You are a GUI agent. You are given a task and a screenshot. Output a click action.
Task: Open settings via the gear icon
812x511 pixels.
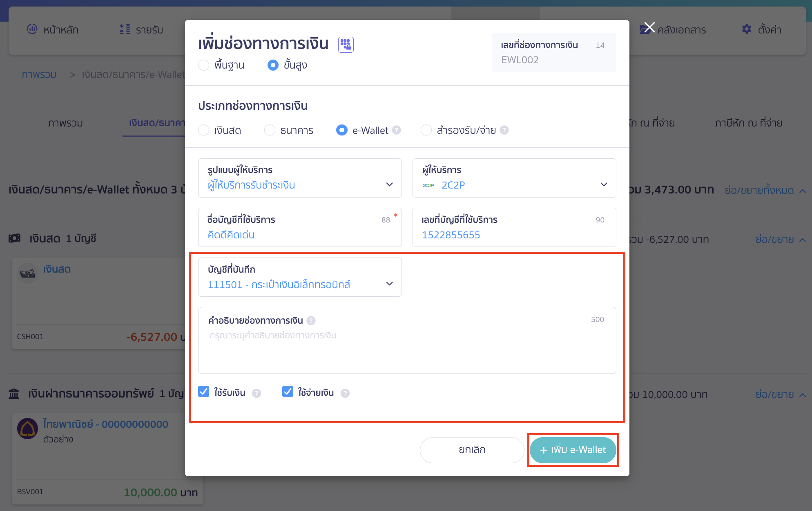tap(747, 29)
